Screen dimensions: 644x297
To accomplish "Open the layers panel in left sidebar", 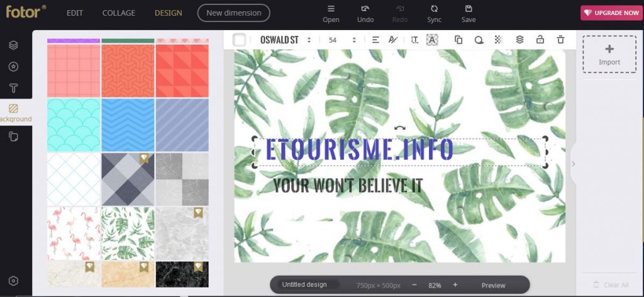I will [x=14, y=45].
